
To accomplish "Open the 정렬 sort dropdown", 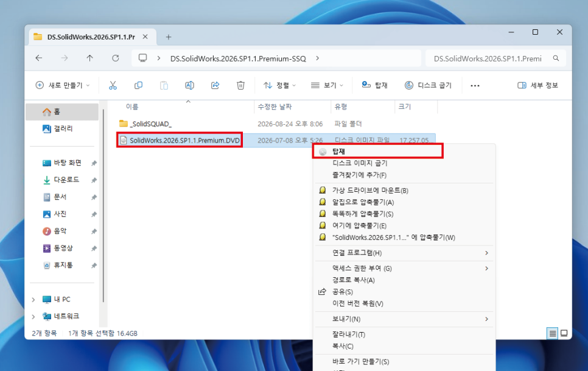I will (x=279, y=85).
